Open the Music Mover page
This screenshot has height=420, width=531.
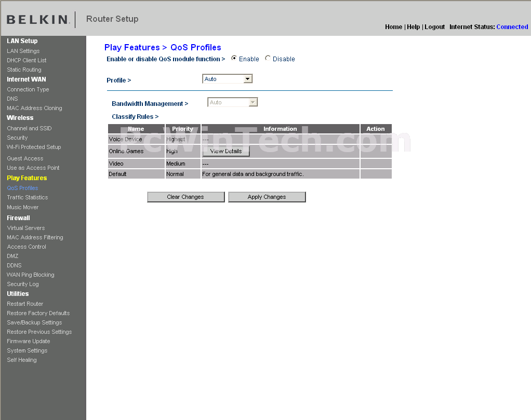click(x=23, y=207)
